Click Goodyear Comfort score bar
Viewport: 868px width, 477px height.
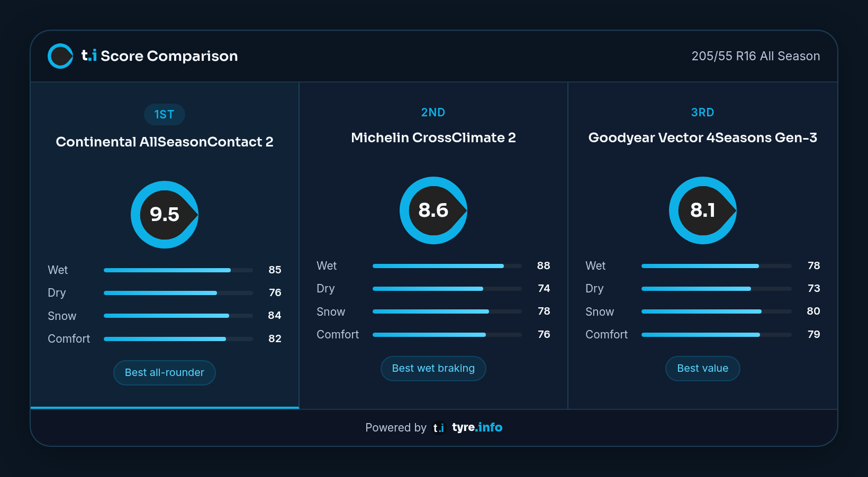coord(717,335)
